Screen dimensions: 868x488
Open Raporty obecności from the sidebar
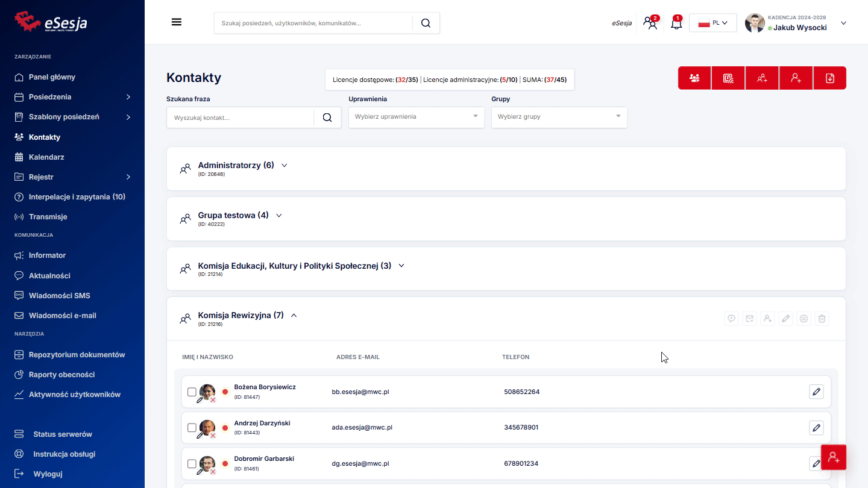[61, 375]
